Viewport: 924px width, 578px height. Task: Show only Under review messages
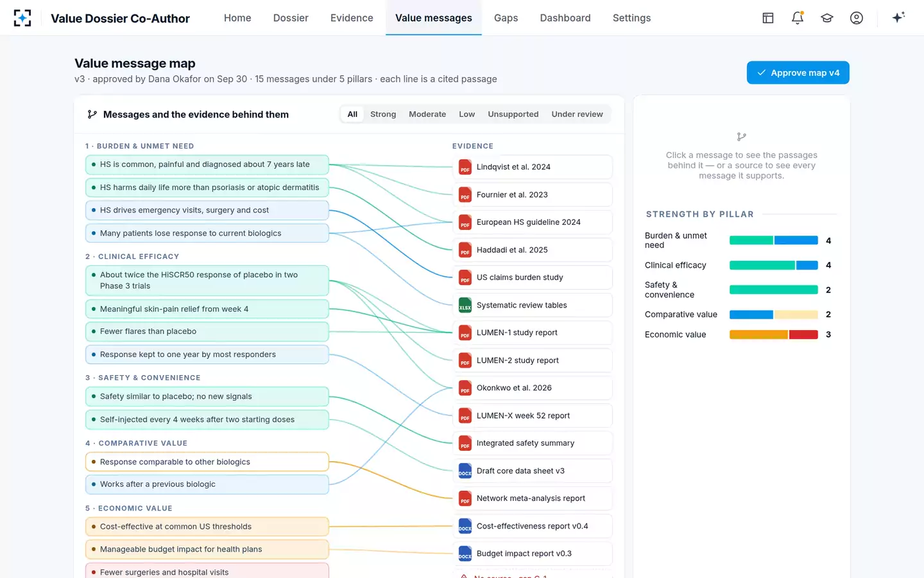point(577,114)
